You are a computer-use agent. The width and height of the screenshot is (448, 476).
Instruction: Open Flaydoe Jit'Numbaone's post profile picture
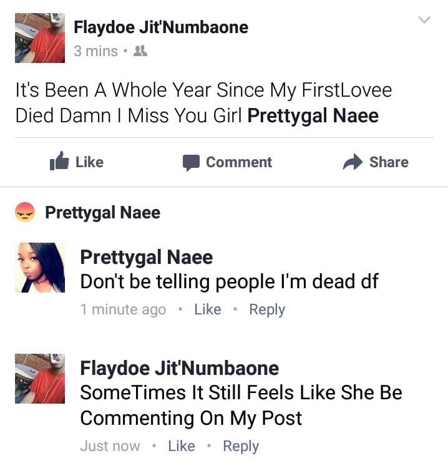click(40, 38)
